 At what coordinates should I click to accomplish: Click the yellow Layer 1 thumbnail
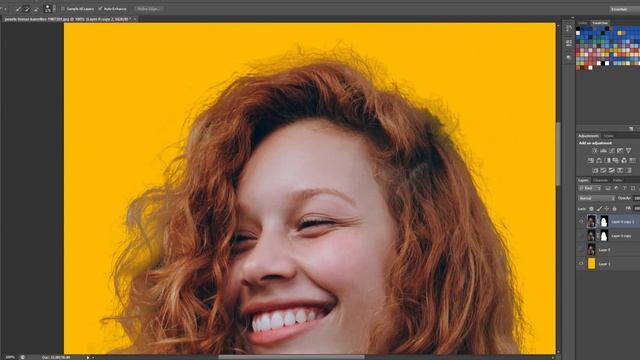point(591,264)
